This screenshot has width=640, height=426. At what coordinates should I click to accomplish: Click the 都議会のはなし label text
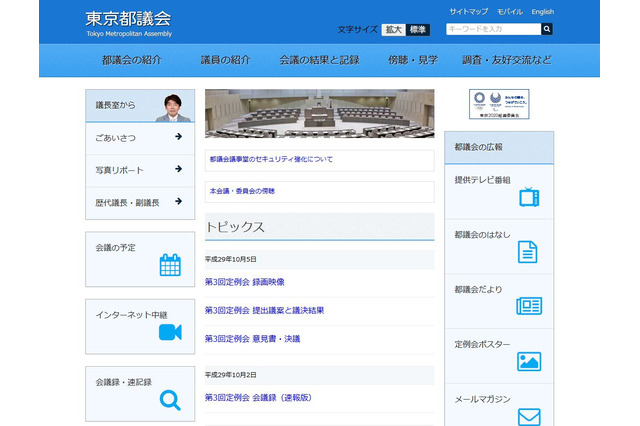pyautogui.click(x=482, y=235)
